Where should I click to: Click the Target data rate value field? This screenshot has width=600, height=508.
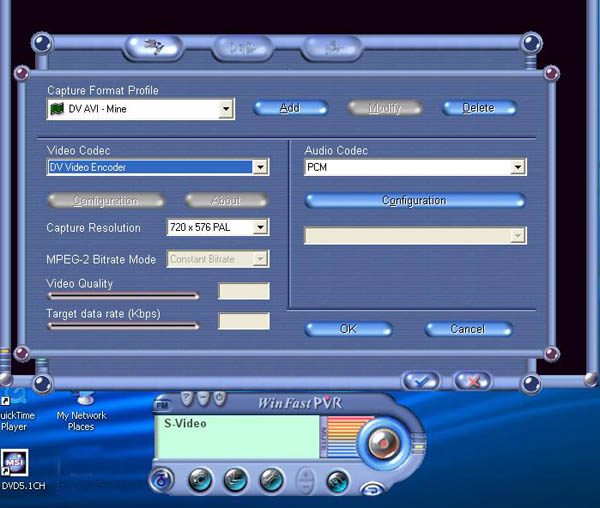(244, 321)
